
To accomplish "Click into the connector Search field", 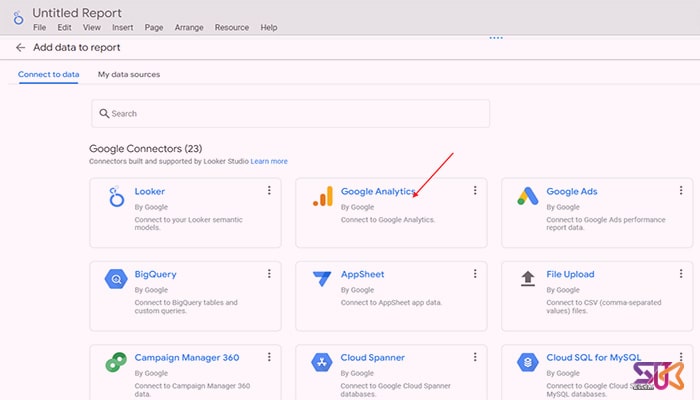I will click(290, 113).
